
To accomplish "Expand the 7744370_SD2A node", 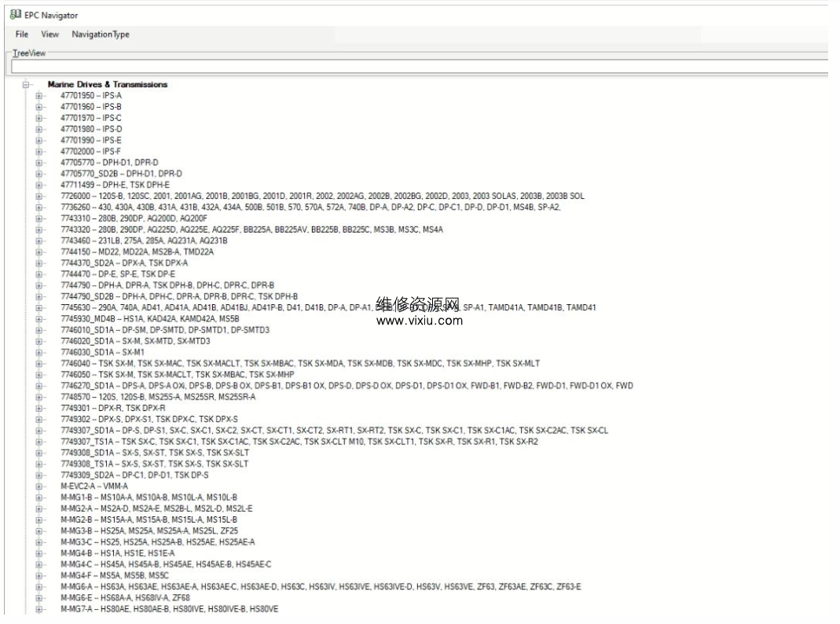I will point(39,263).
